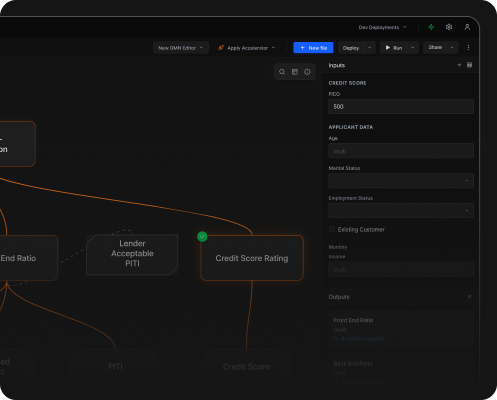Expand the Apply Accelerator menu
Image resolution: width=497 pixels, height=400 pixels.
click(x=273, y=48)
